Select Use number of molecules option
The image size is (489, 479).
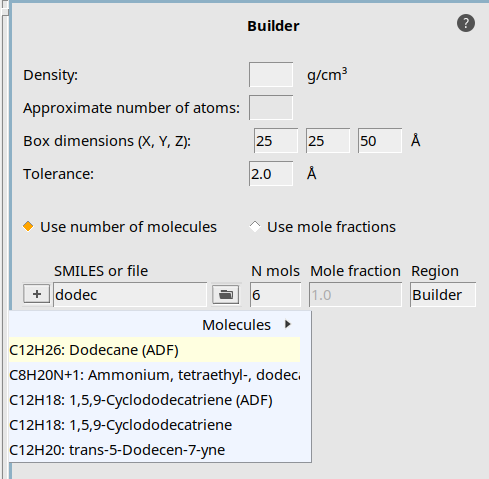point(120,227)
